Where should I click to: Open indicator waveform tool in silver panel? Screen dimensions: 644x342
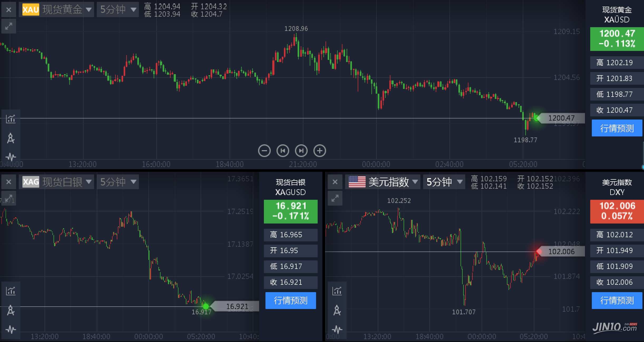coord(11,329)
